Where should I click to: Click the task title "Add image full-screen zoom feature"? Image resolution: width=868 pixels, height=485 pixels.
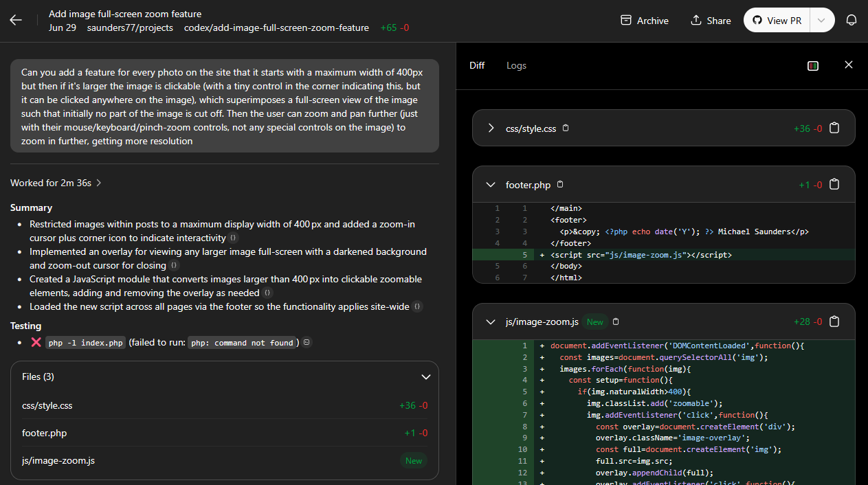[125, 14]
